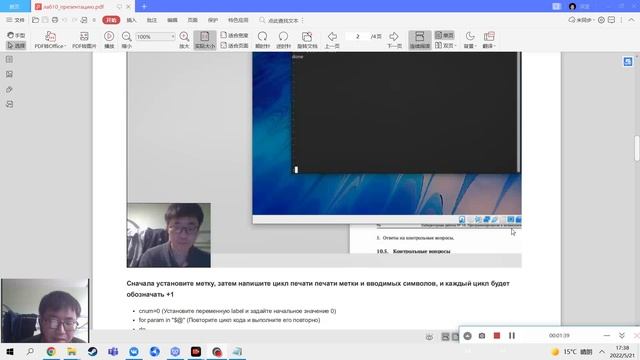Open the translate dropdown
640x360 pixels.
[x=489, y=40]
